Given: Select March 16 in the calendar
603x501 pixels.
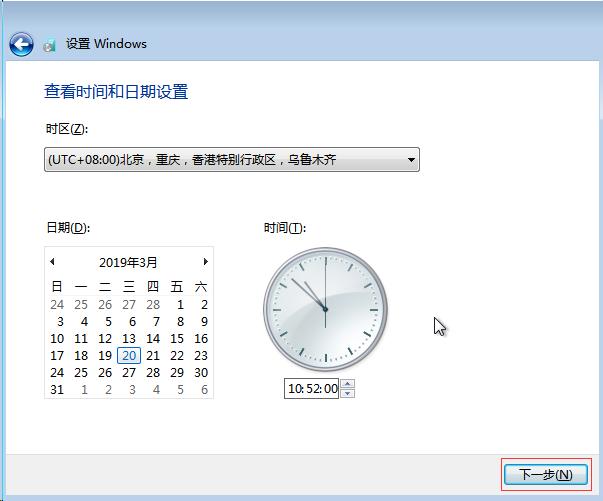Looking at the screenshot, I should pyautogui.click(x=201, y=339).
